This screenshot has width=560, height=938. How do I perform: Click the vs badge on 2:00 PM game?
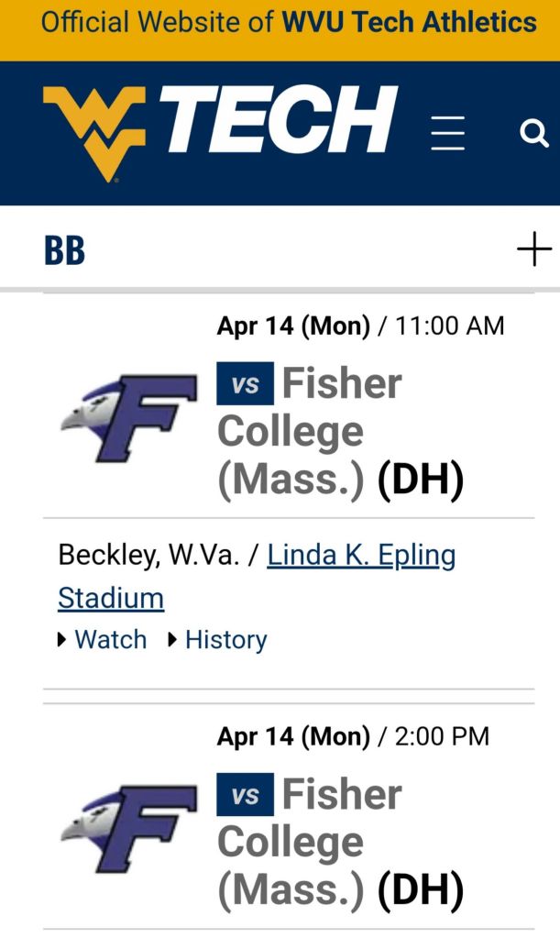coord(245,795)
